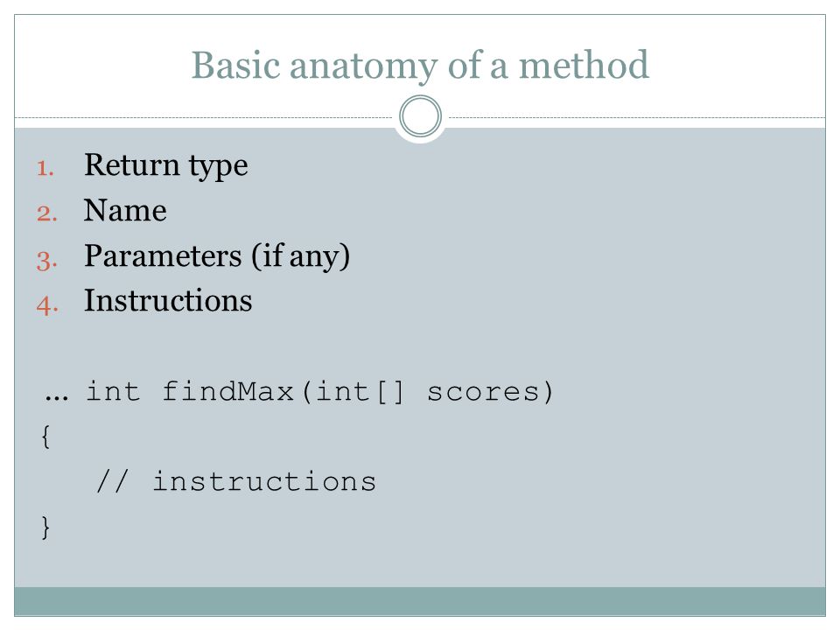Viewport: 840px width, 630px height.
Task: Click the '// instructions' comment line
Action: (x=236, y=480)
